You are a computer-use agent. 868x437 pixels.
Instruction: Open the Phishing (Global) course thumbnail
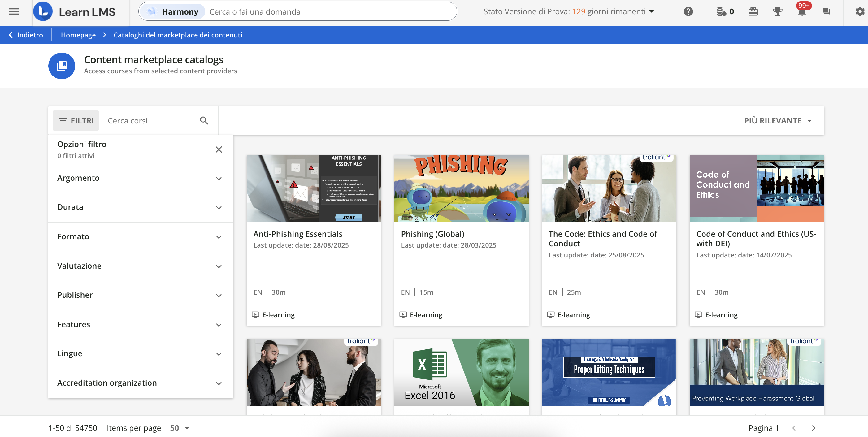click(x=461, y=188)
